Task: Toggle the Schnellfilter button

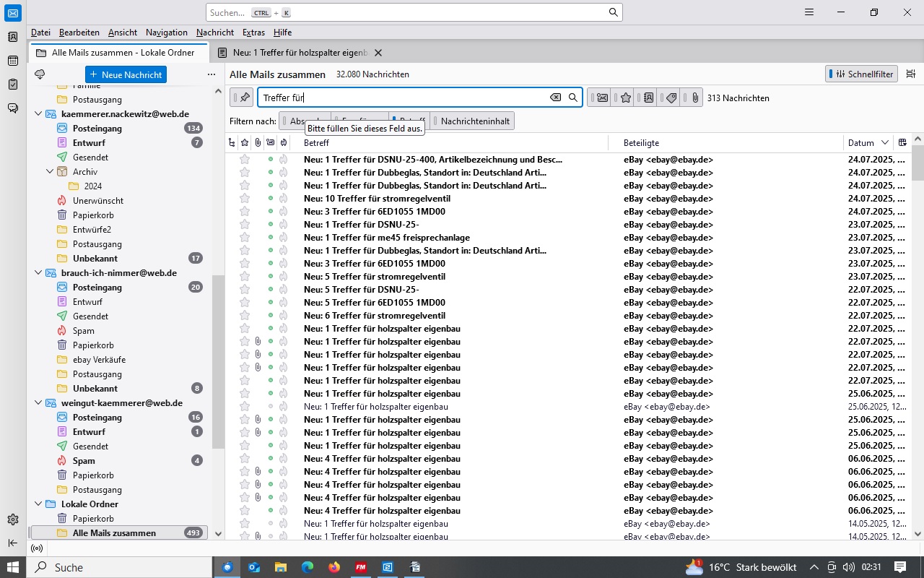Action: 862,74
